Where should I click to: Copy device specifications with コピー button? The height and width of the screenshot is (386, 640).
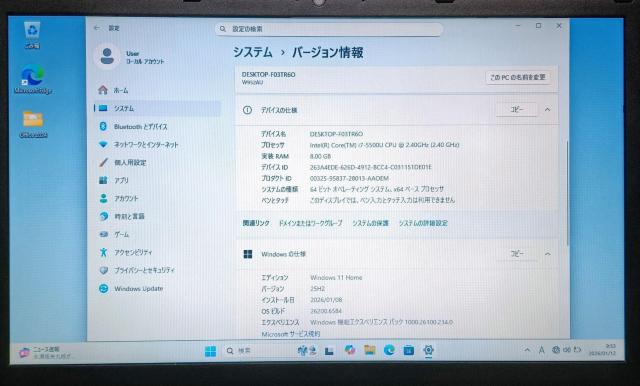click(x=517, y=109)
